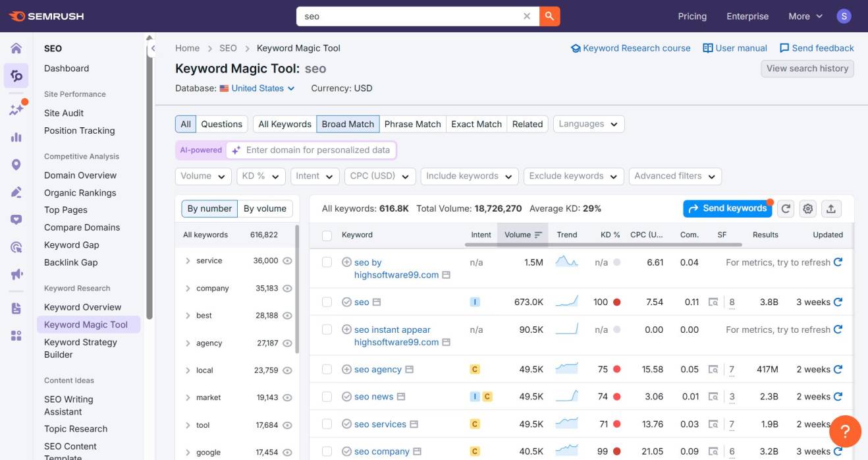Open the Keyword Research course link
This screenshot has height=460, width=868.
pos(630,47)
